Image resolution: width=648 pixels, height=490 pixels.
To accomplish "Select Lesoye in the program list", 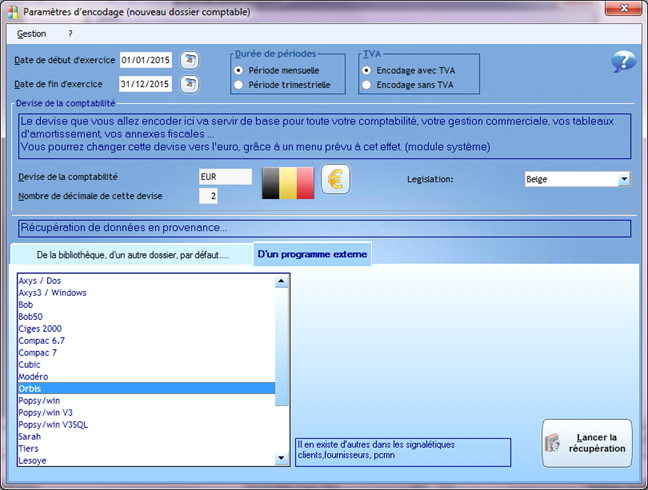I will tap(147, 460).
